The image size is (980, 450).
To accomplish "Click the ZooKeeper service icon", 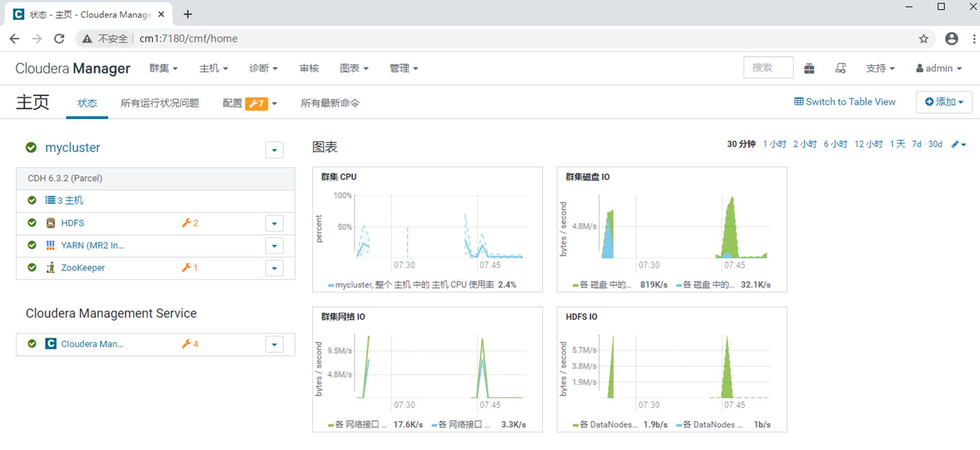I will [x=51, y=268].
